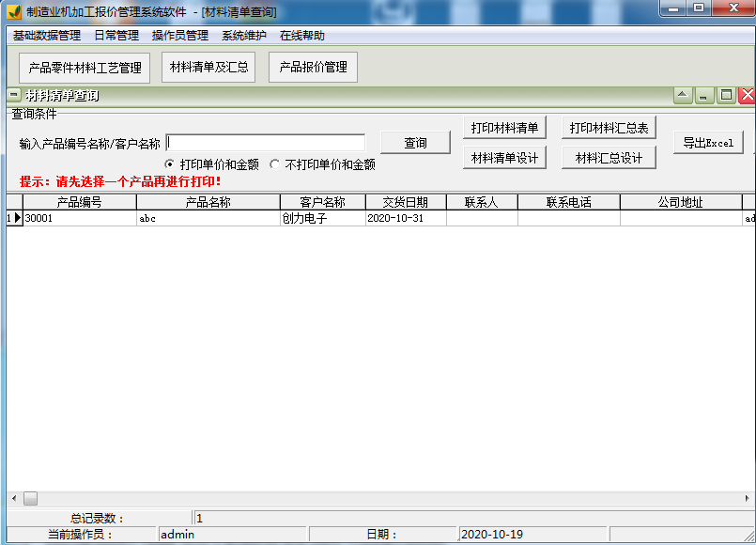Open 材料汇总设计 designer
The height and width of the screenshot is (545, 756).
click(609, 158)
